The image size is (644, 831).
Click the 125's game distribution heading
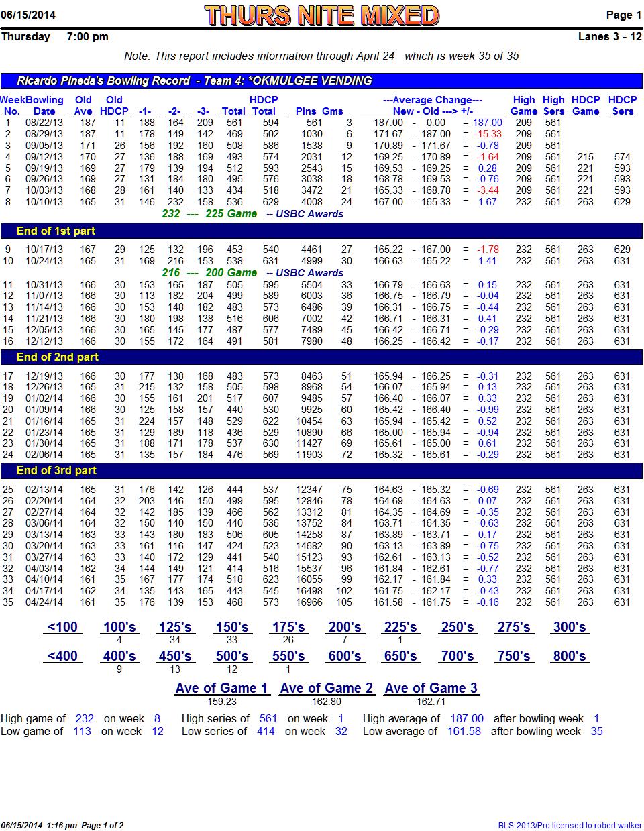click(x=175, y=628)
